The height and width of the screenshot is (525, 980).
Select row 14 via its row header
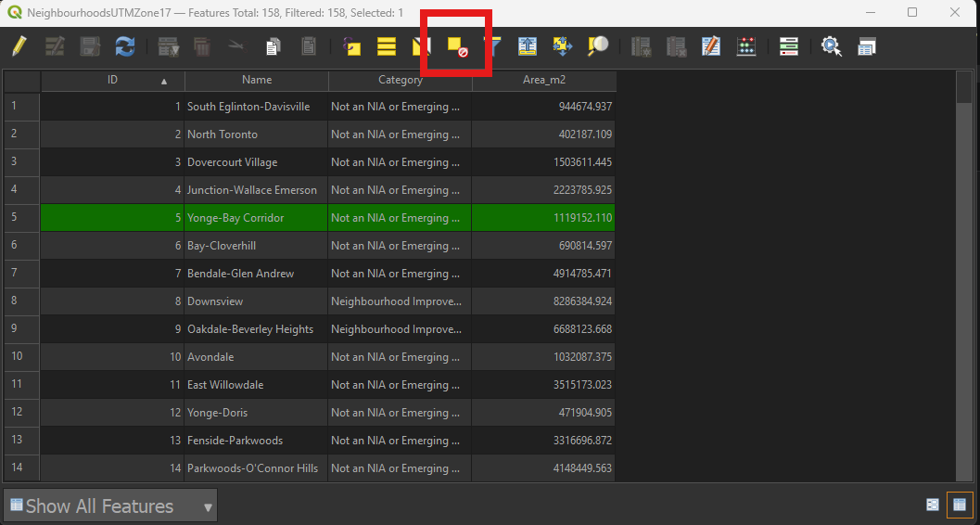pos(22,468)
